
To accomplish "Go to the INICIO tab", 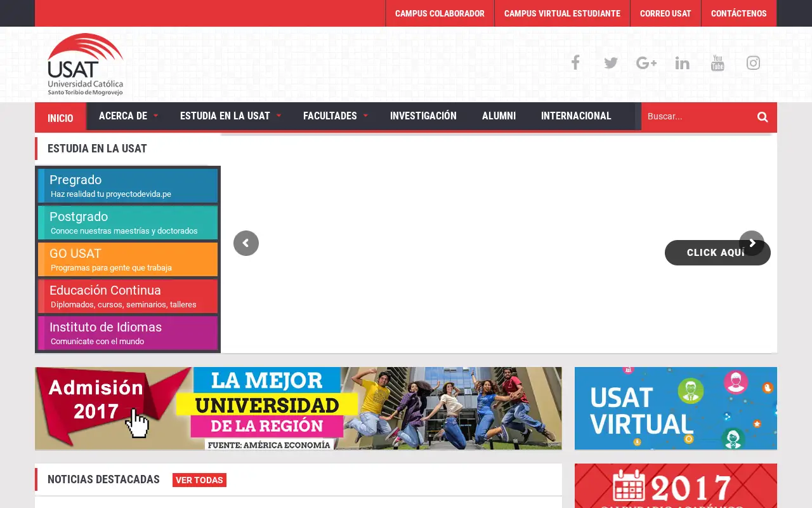I will point(60,118).
